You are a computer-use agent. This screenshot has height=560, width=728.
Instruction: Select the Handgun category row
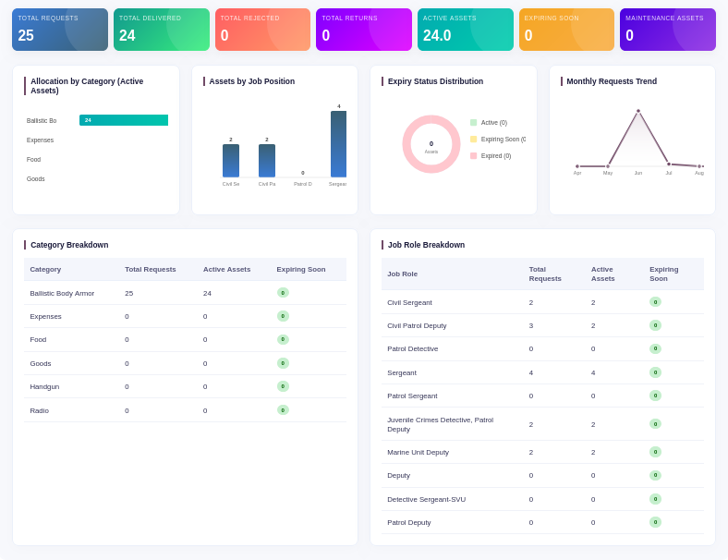(x=186, y=386)
